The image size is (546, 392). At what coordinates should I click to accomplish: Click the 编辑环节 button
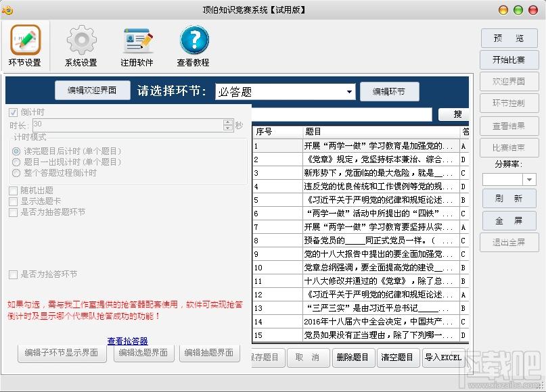(x=389, y=91)
